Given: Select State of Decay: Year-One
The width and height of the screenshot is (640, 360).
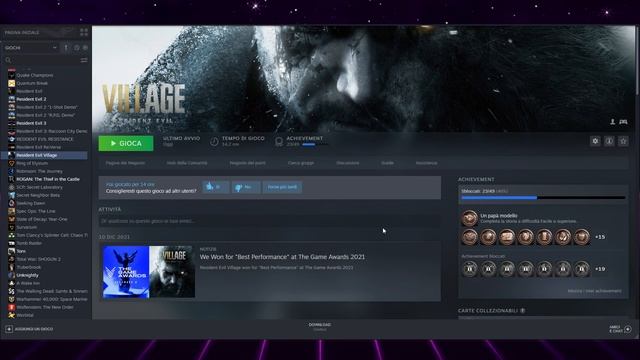Looking at the screenshot, I should point(42,219).
